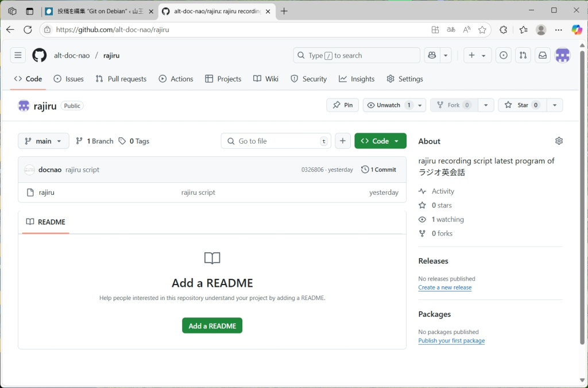Image resolution: width=588 pixels, height=388 pixels.
Task: Open the green Code dropdown button
Action: pos(380,141)
